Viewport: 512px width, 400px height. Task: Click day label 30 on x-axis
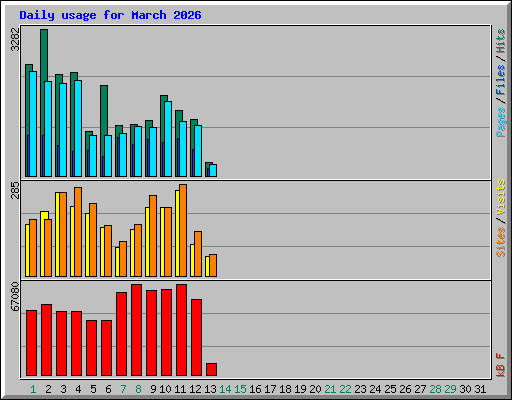465,389
